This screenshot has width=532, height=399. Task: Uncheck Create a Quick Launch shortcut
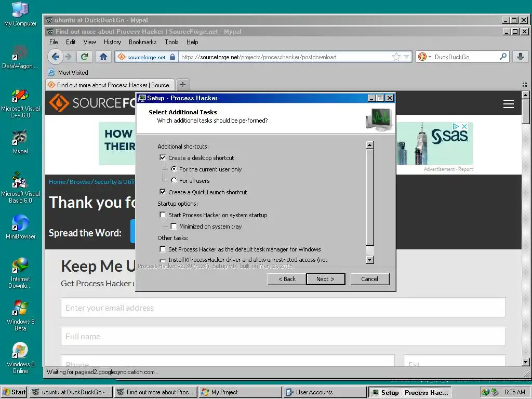point(163,192)
